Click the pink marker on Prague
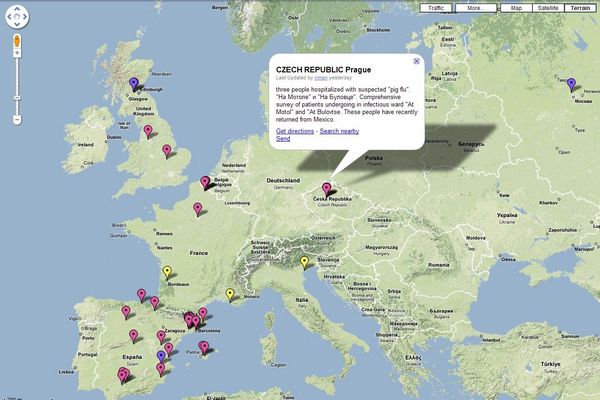 click(x=327, y=186)
